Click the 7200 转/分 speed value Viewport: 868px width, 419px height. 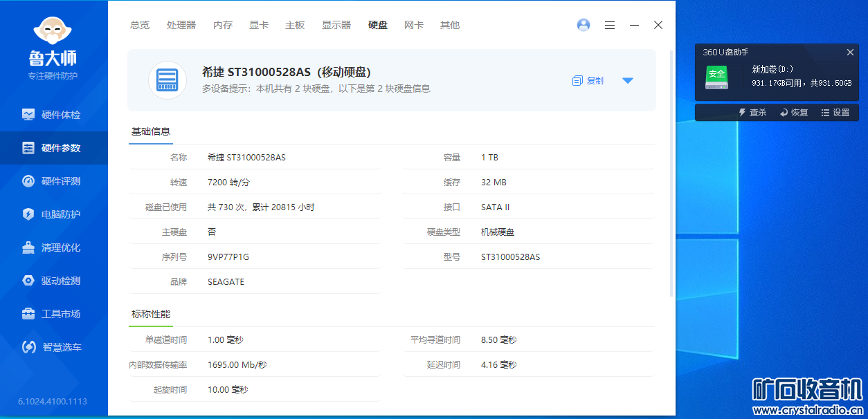click(228, 183)
